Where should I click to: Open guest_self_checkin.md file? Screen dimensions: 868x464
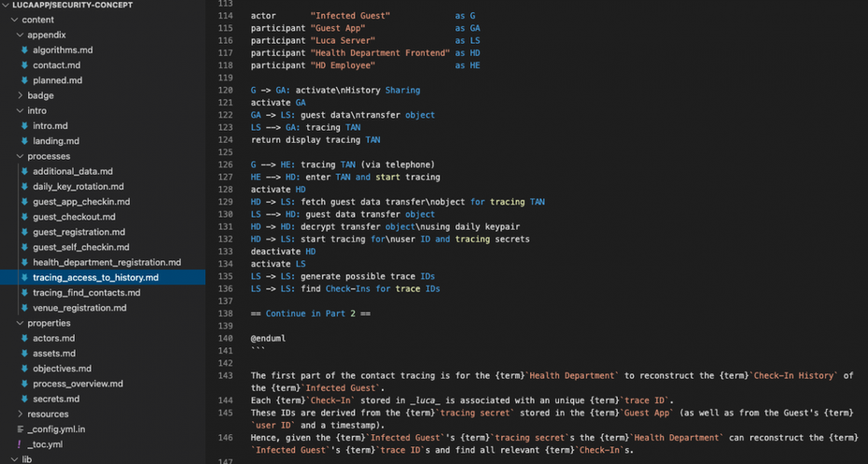click(81, 247)
